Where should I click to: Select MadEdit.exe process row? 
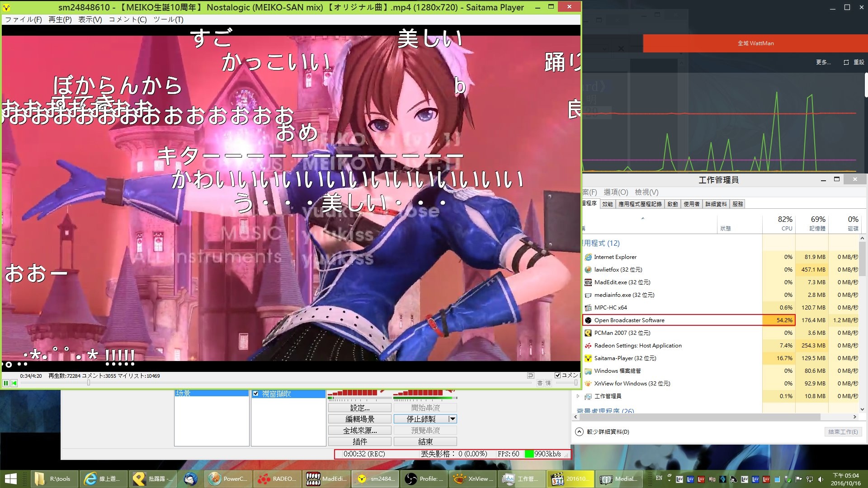tap(721, 282)
